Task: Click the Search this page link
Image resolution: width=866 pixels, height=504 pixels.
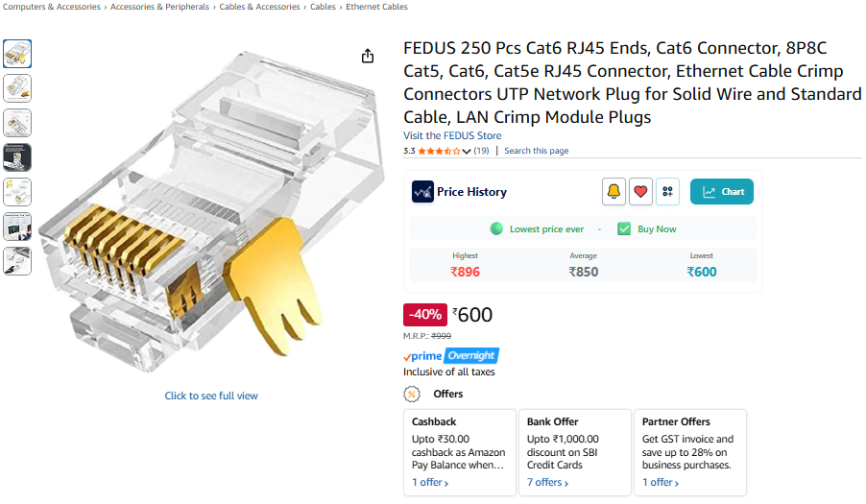Action: tap(536, 151)
